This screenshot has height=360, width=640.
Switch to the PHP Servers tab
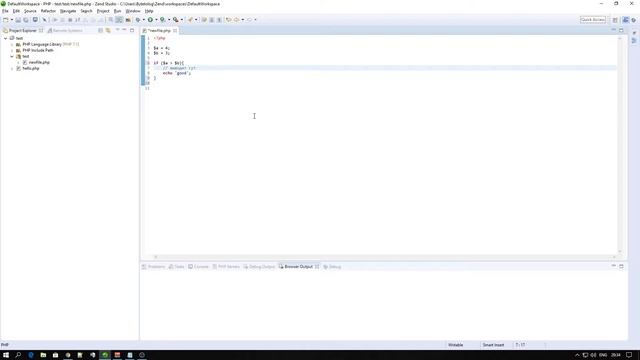coord(226,267)
